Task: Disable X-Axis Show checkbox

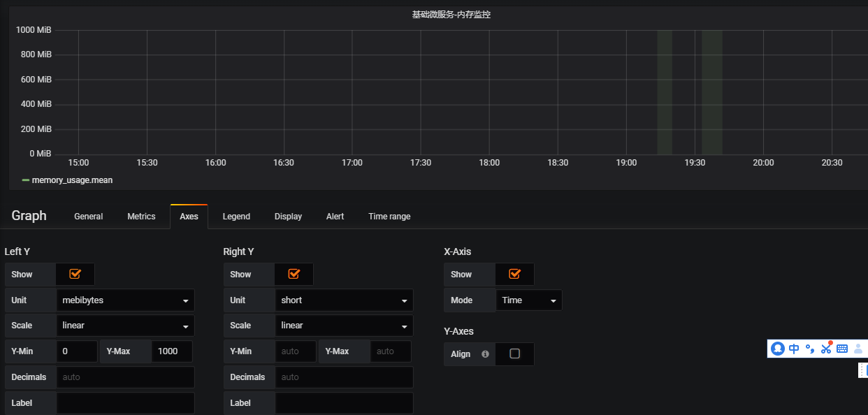Action: [x=515, y=275]
